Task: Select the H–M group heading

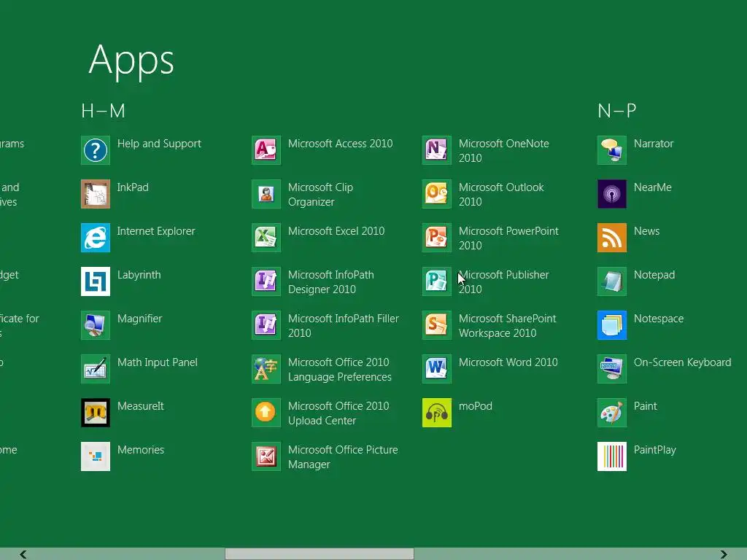Action: tap(103, 111)
